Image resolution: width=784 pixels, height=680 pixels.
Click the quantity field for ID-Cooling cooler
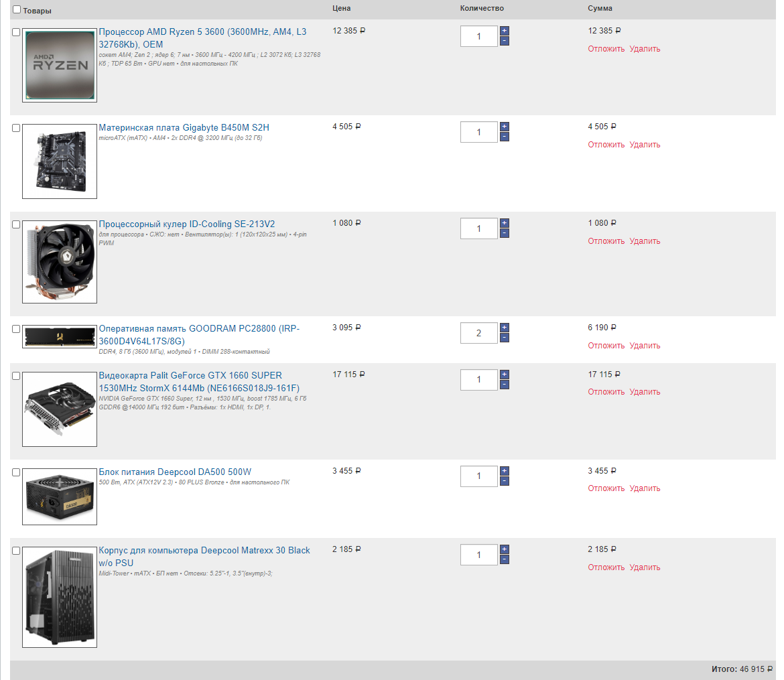pyautogui.click(x=479, y=228)
